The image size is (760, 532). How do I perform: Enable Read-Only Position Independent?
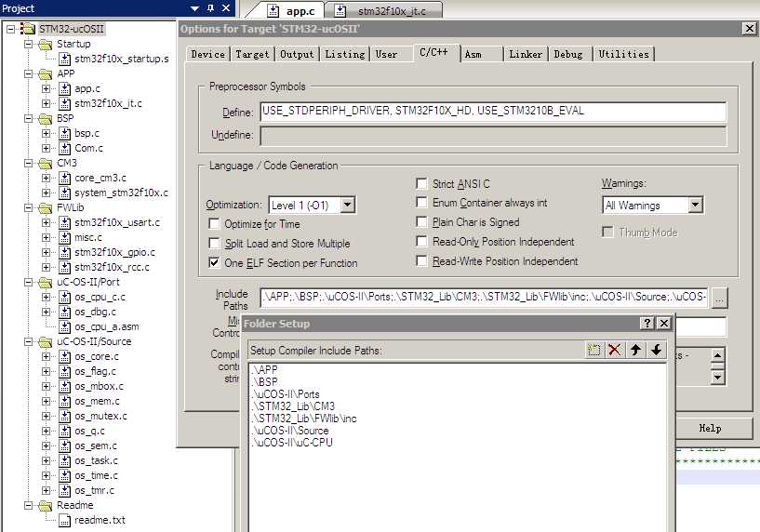[x=421, y=241]
